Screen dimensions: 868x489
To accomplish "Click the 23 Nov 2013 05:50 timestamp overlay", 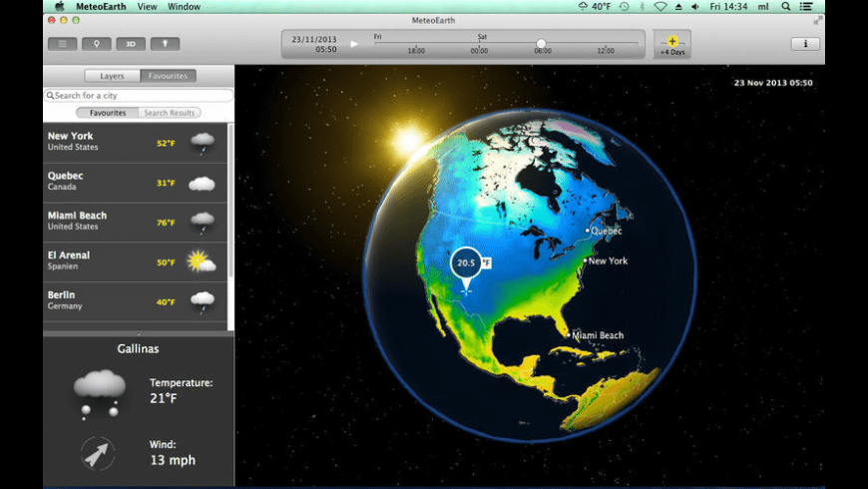I will tap(773, 83).
